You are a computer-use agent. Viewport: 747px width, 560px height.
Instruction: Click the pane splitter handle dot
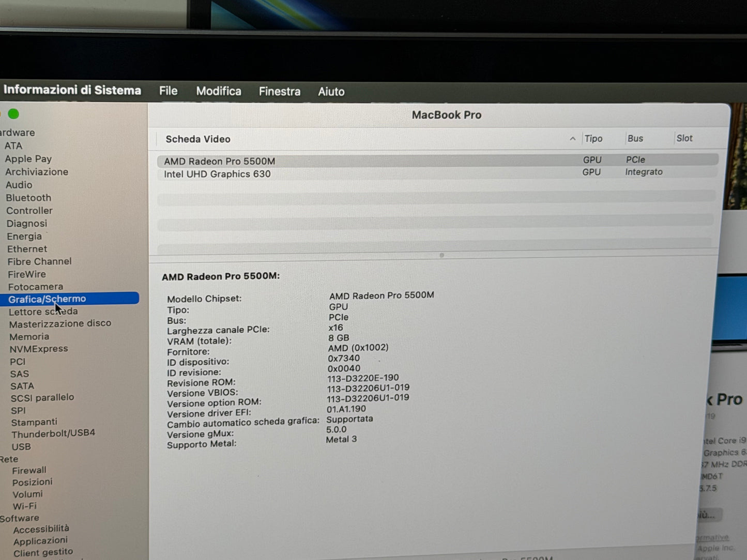tap(441, 255)
